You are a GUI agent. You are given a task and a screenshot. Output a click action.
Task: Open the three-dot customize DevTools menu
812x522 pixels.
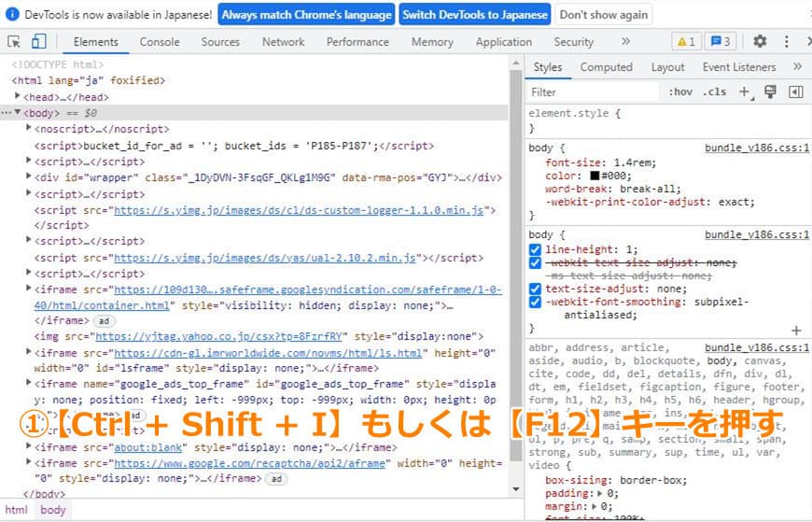[x=786, y=41]
